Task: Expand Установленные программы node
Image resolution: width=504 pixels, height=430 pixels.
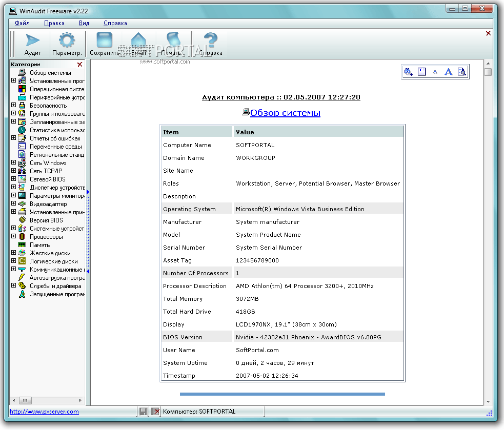Action: [x=13, y=80]
